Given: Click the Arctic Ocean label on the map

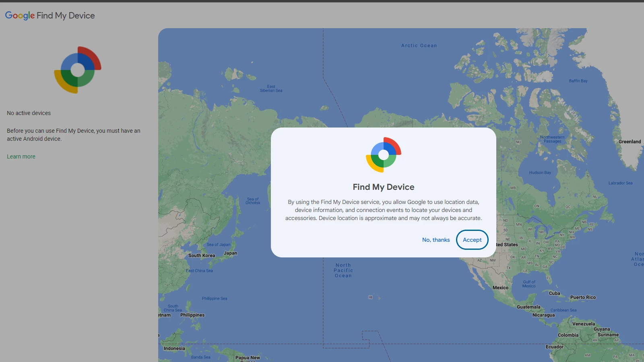Looking at the screenshot, I should tap(419, 45).
